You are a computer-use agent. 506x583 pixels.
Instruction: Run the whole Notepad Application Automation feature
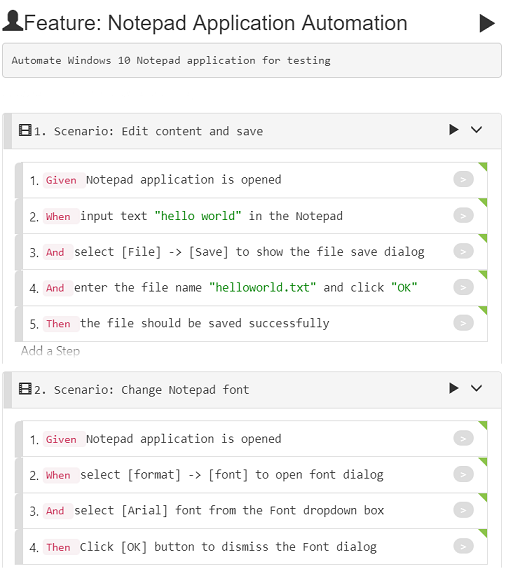pos(487,23)
